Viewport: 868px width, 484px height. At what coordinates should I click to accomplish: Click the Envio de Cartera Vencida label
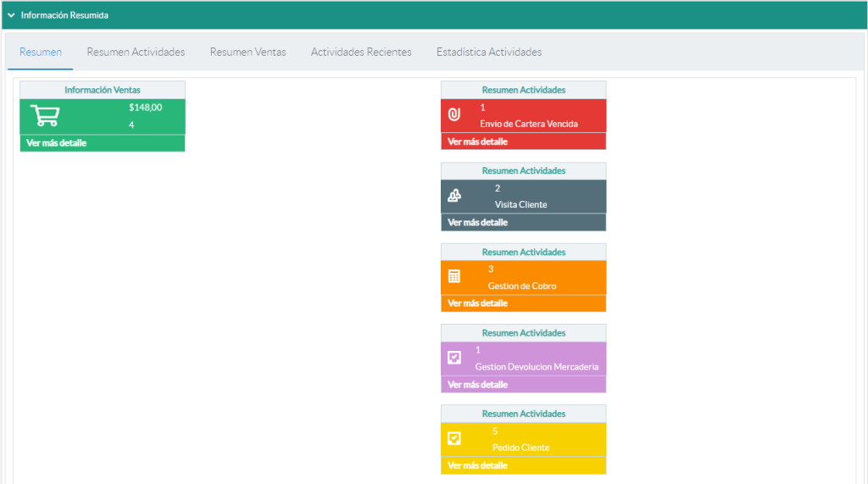tap(529, 124)
